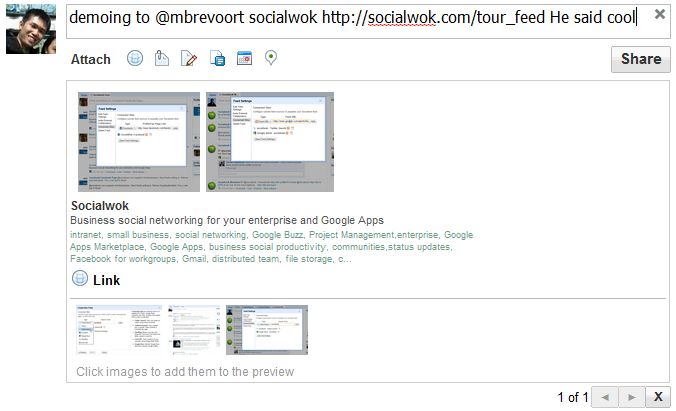The image size is (676, 411).
Task: Go to previous attachment arrow
Action: (605, 397)
